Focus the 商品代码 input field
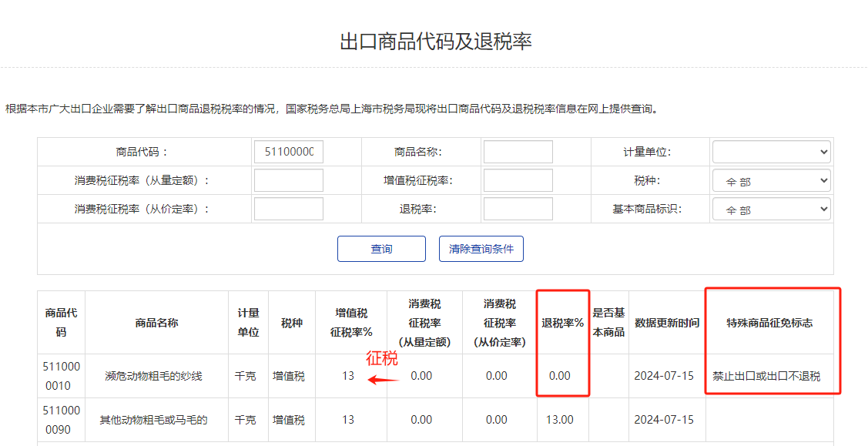Viewport: 868px width, 446px height. 289,152
